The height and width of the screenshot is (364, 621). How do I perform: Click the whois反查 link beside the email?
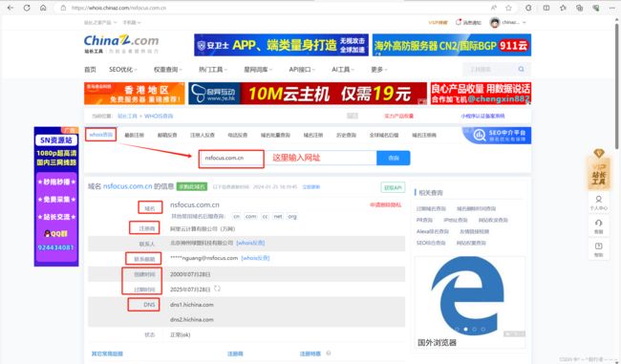pyautogui.click(x=255, y=258)
